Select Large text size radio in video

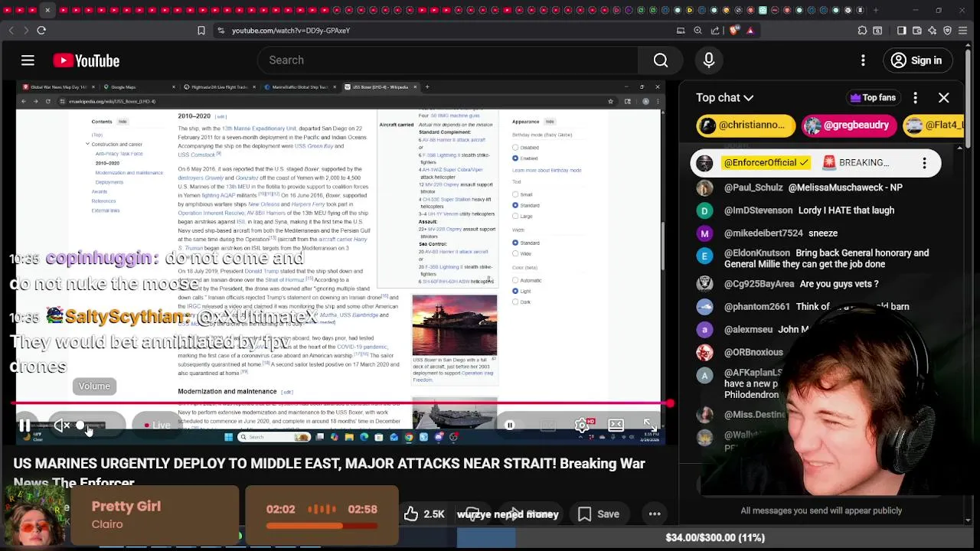(515, 216)
